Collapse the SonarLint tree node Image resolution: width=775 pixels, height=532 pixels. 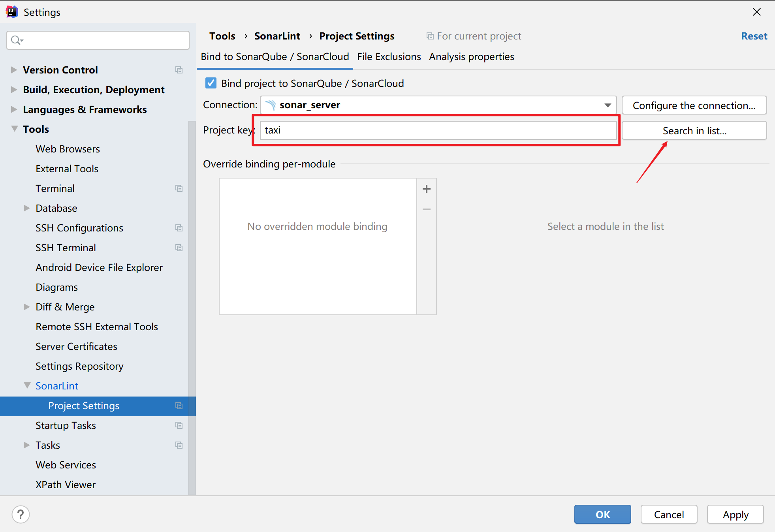pyautogui.click(x=27, y=385)
